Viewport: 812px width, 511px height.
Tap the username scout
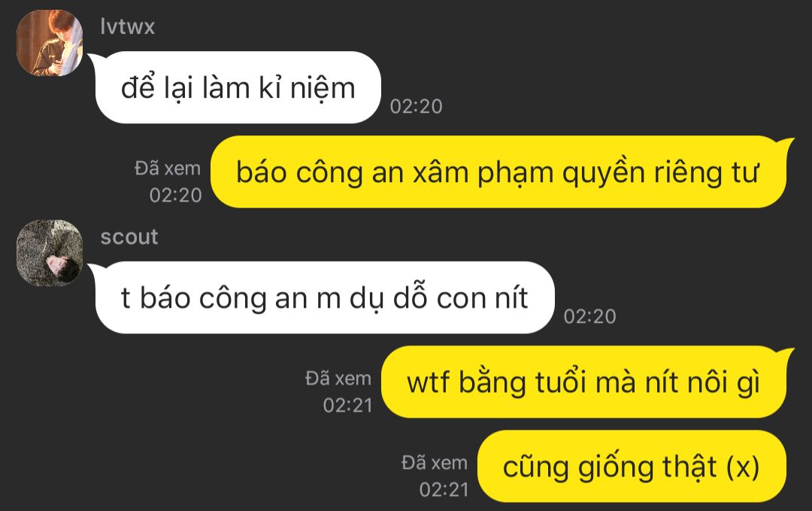coord(129,237)
